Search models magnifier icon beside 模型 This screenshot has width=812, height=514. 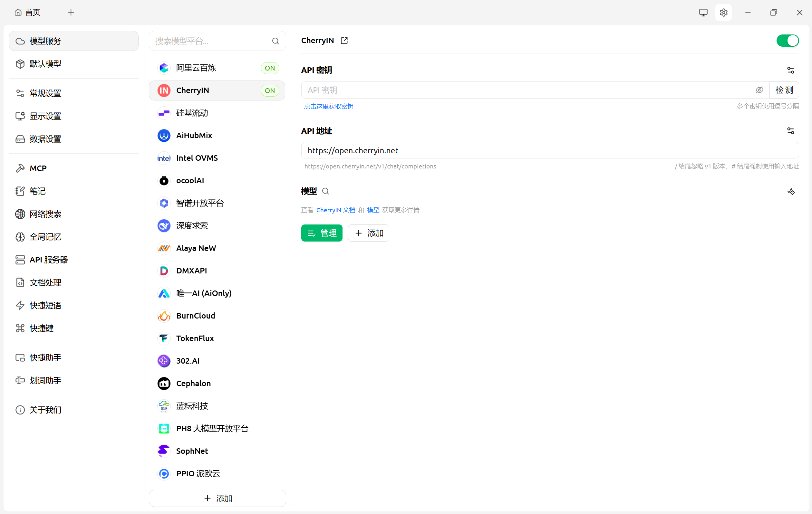coord(325,191)
